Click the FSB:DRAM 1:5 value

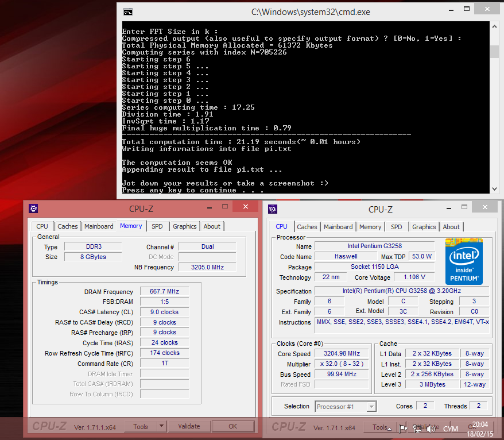coord(165,302)
